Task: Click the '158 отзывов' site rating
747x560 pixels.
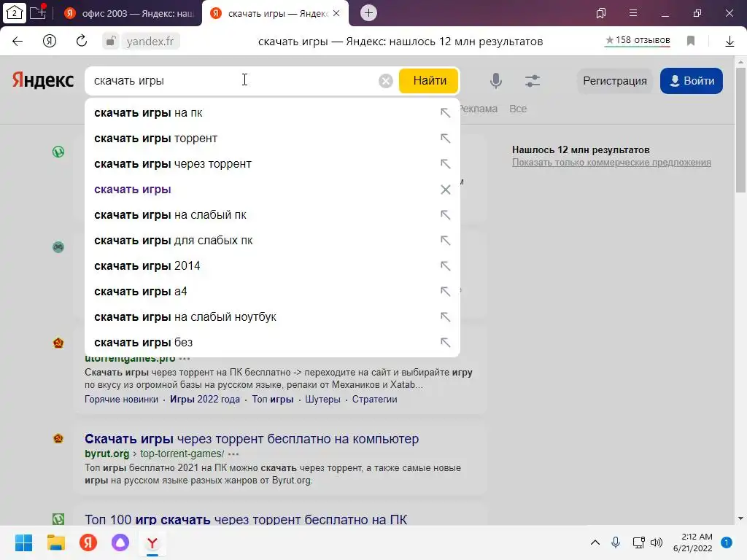Action: click(x=638, y=41)
